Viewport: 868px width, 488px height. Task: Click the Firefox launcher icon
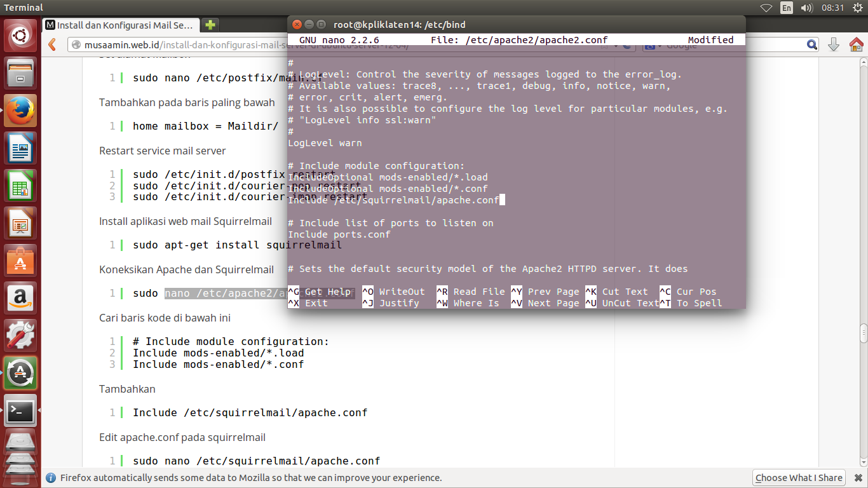click(x=21, y=111)
